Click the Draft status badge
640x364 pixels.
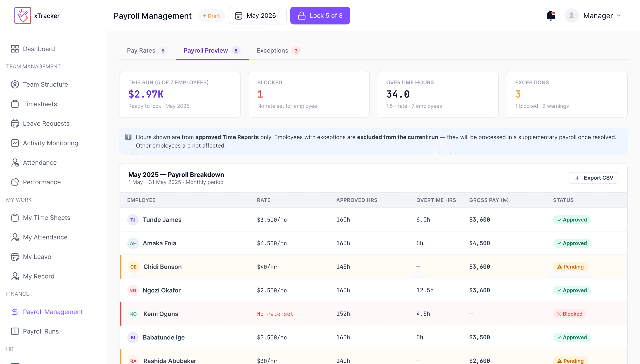point(212,15)
